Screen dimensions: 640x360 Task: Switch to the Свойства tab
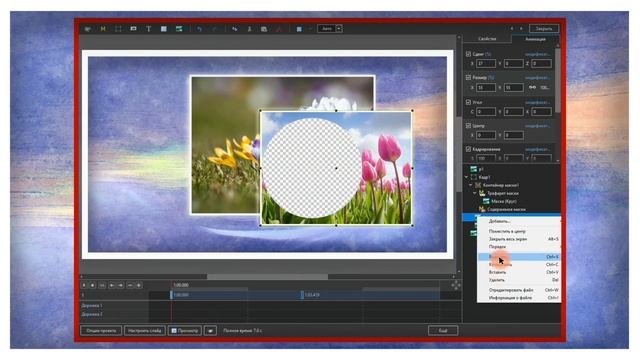[487, 39]
